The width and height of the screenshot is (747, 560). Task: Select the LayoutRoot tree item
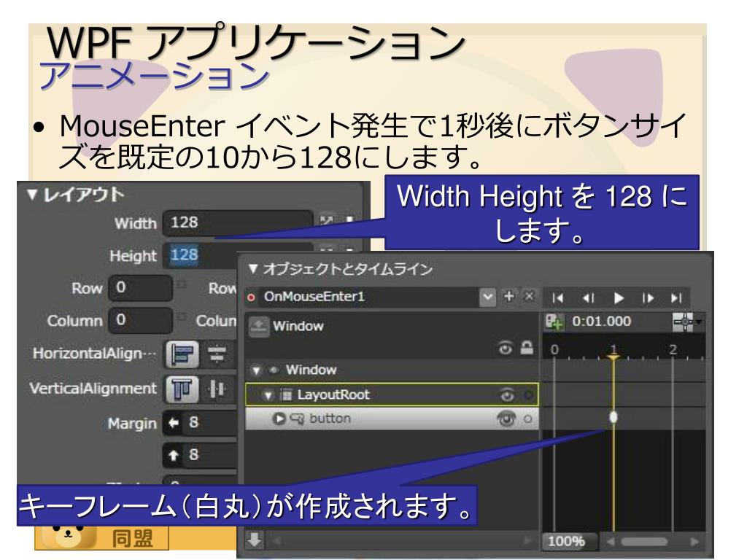click(333, 394)
